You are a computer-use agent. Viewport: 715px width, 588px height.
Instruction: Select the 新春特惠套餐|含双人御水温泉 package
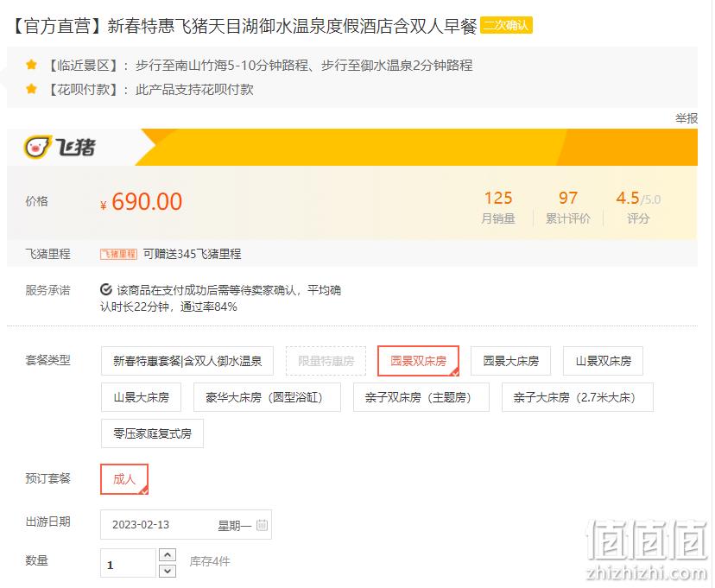187,361
